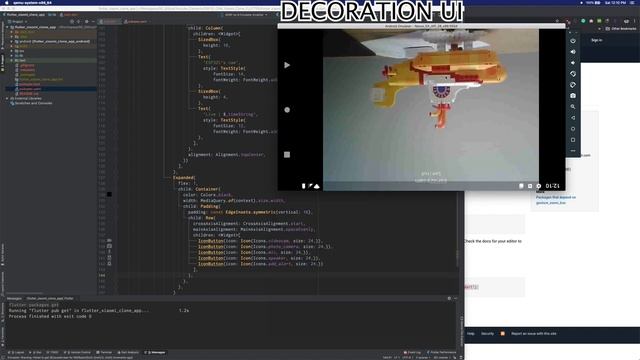Click the Help link in the browser footer
This screenshot has width=640, height=360.
(x=471, y=333)
